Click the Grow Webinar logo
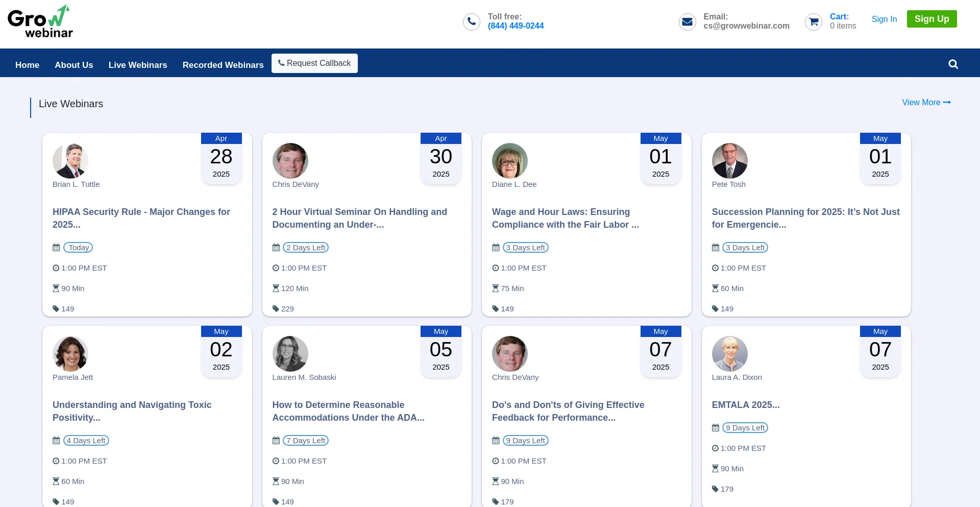Image resolution: width=980 pixels, height=507 pixels. click(40, 22)
